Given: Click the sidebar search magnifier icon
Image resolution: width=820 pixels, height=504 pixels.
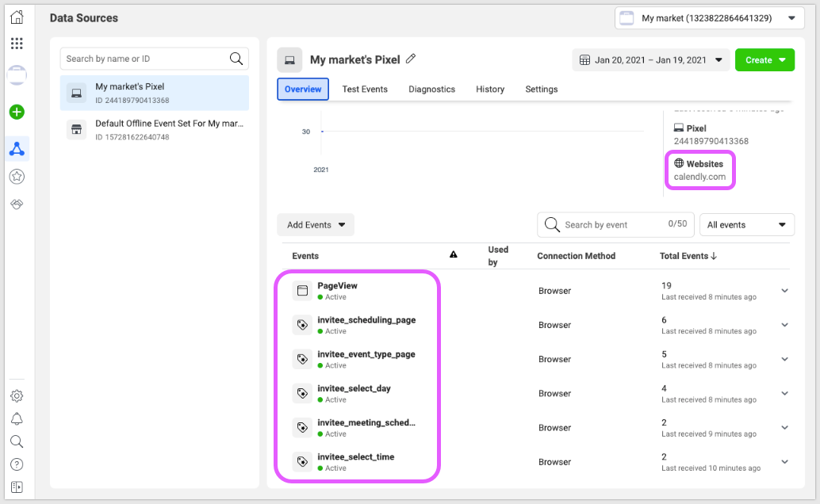Looking at the screenshot, I should pyautogui.click(x=17, y=441).
